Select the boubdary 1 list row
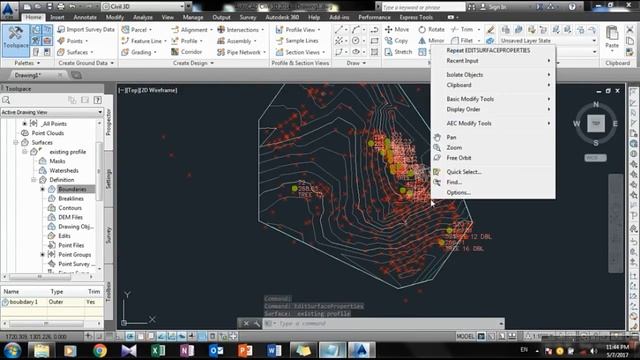The image size is (640, 360). pyautogui.click(x=52, y=302)
